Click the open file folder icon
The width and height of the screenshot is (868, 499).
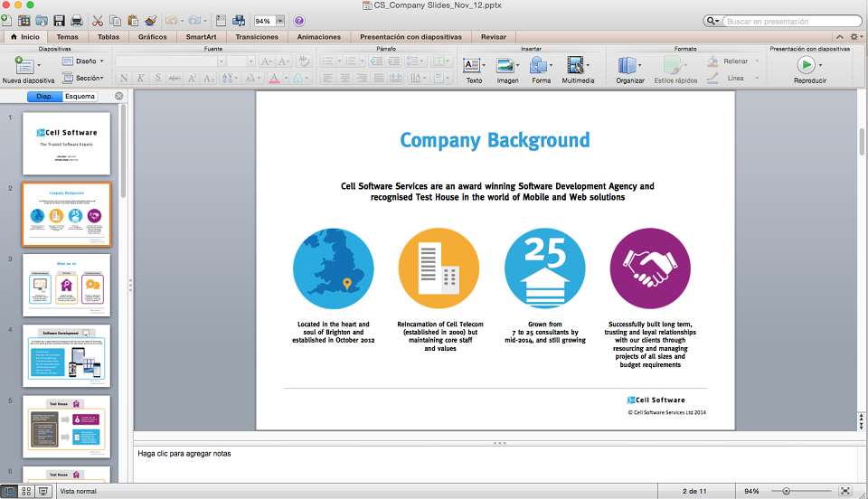point(42,21)
